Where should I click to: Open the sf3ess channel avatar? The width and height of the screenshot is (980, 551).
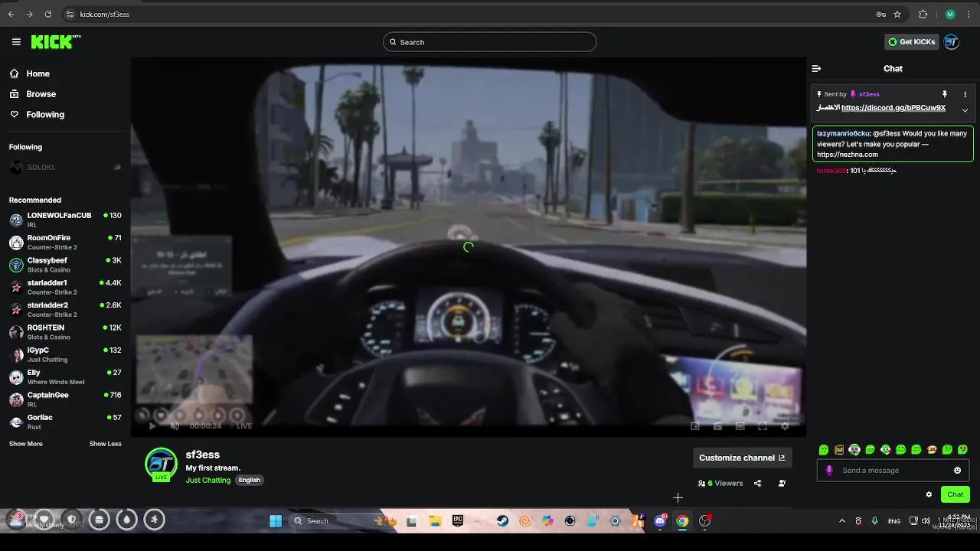coord(162,465)
